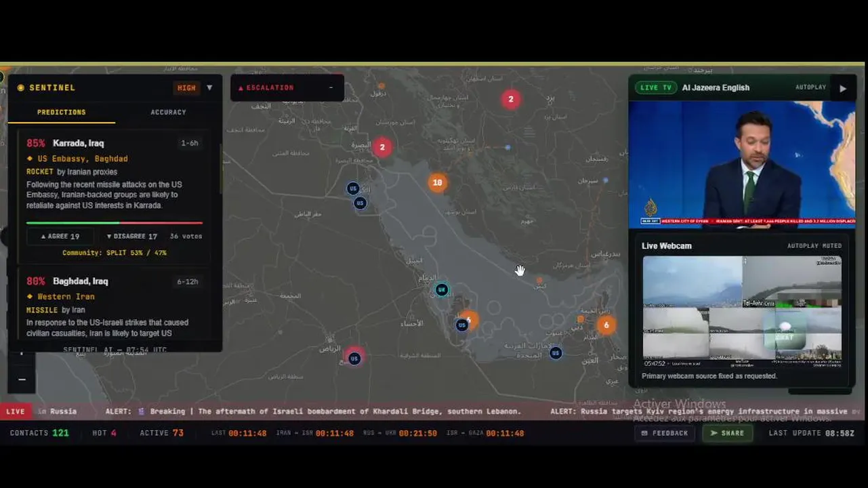
Task: Click the red LIVE badge in ticker
Action: point(16,411)
